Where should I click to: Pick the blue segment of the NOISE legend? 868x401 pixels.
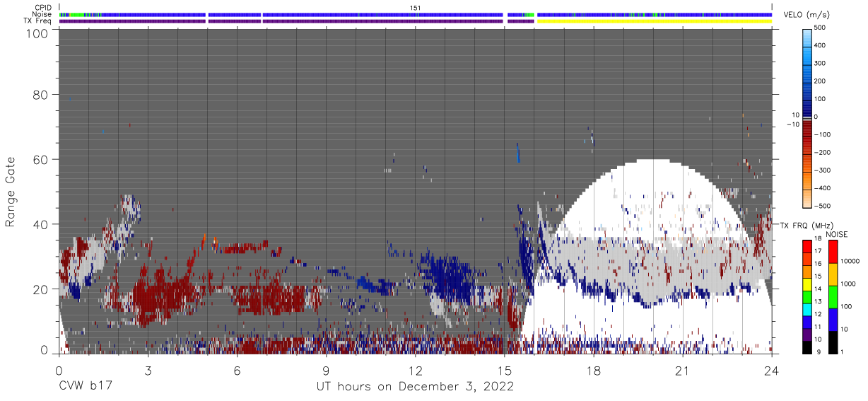(x=833, y=319)
